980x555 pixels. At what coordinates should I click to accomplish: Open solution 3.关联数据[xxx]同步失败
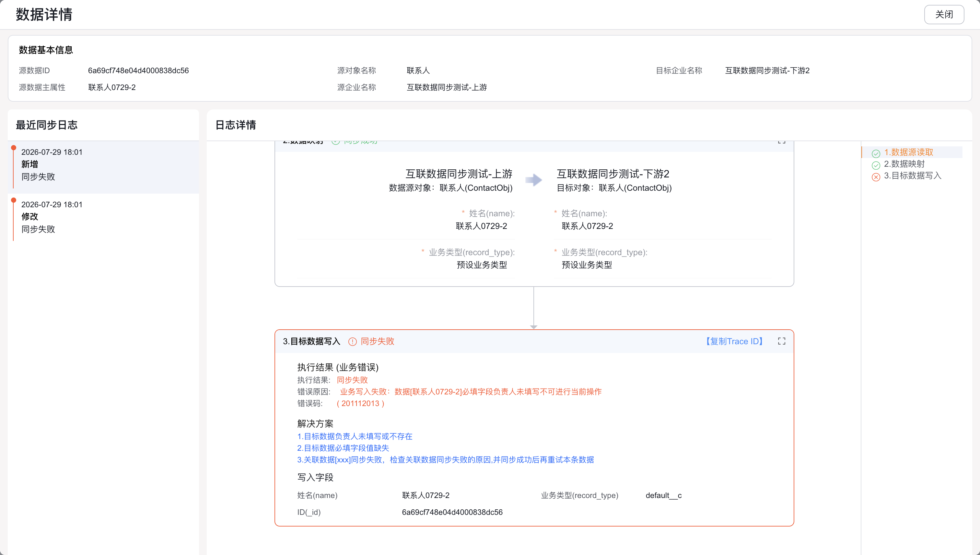pyautogui.click(x=446, y=460)
